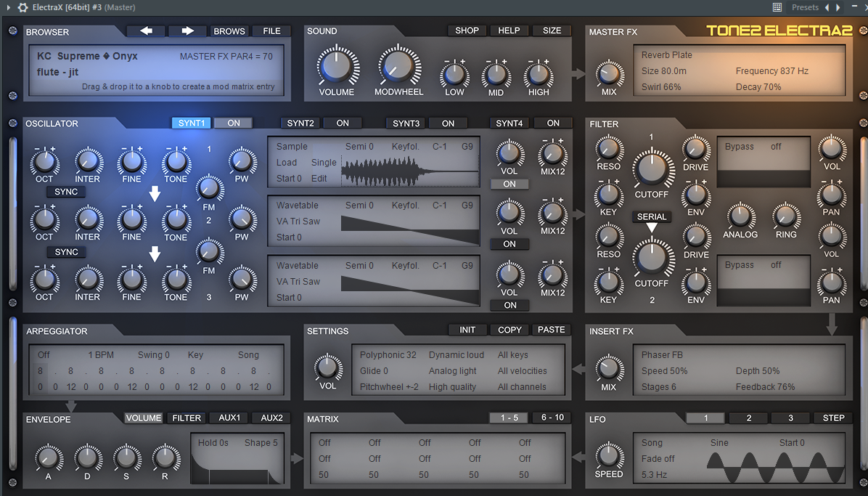Open the SIZE menu
Image resolution: width=868 pixels, height=496 pixels.
click(x=552, y=31)
